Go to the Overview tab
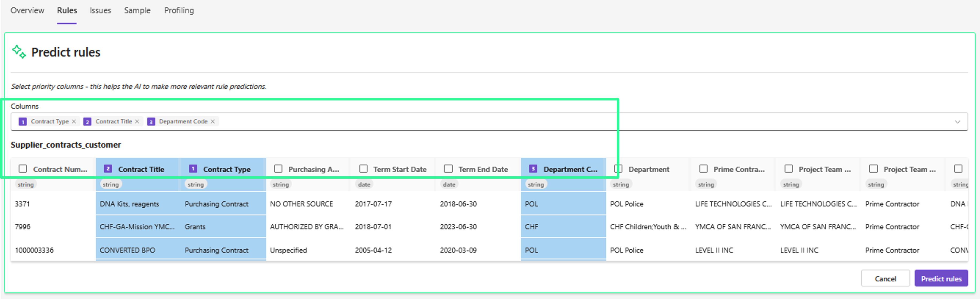 pyautogui.click(x=28, y=11)
